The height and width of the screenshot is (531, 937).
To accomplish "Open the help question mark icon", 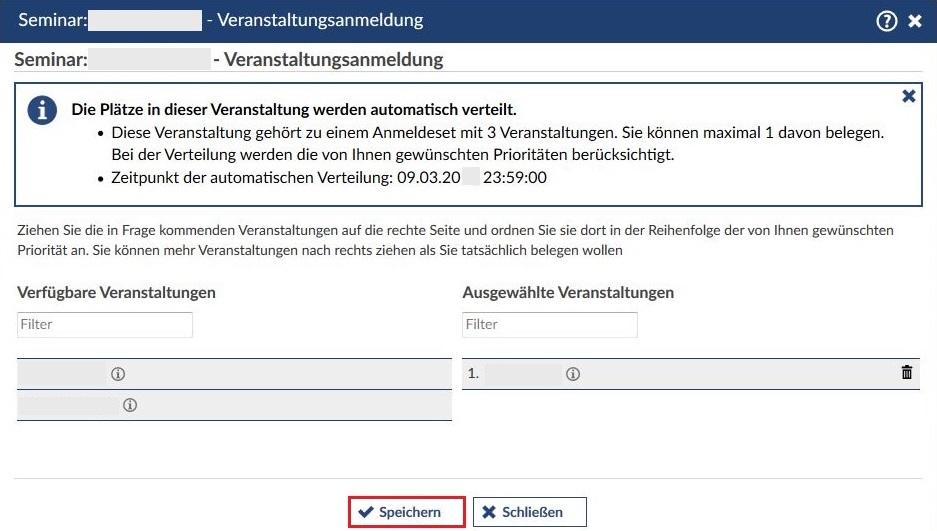I will click(886, 21).
